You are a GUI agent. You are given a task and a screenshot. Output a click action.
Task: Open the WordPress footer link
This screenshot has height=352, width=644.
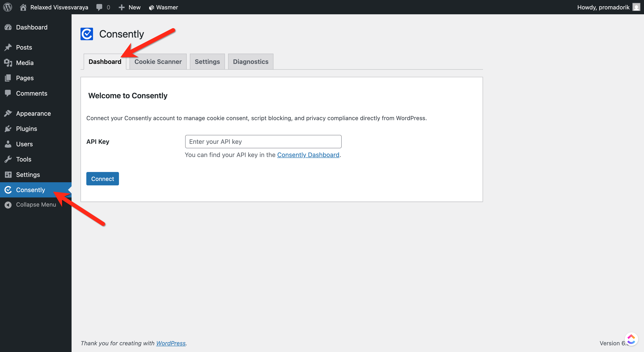(x=171, y=343)
